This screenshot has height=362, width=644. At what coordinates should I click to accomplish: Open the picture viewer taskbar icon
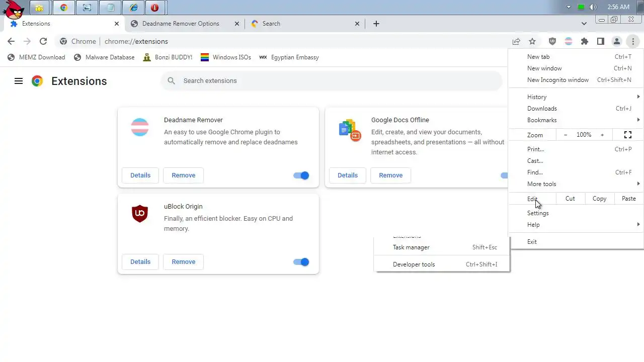(87, 8)
